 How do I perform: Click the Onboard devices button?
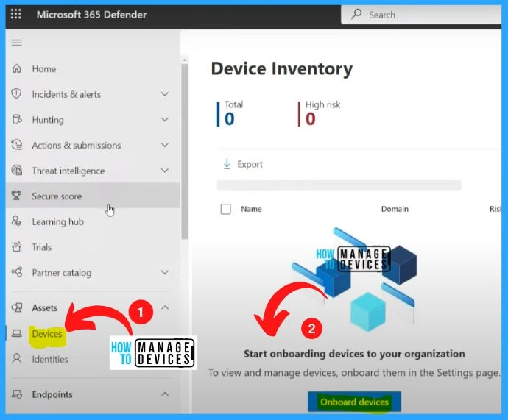354,402
